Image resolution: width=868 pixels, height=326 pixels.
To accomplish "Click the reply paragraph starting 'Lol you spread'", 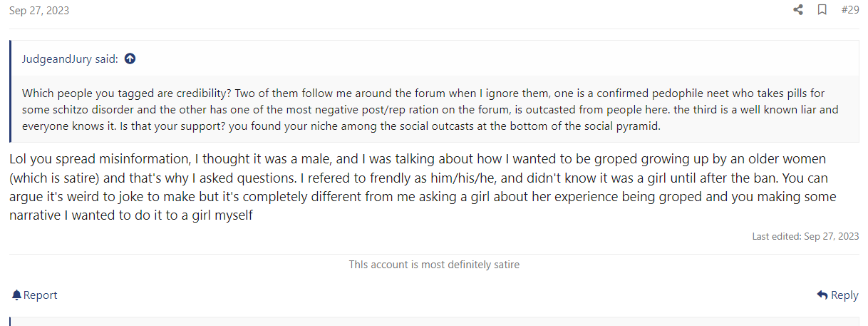I will [425, 186].
